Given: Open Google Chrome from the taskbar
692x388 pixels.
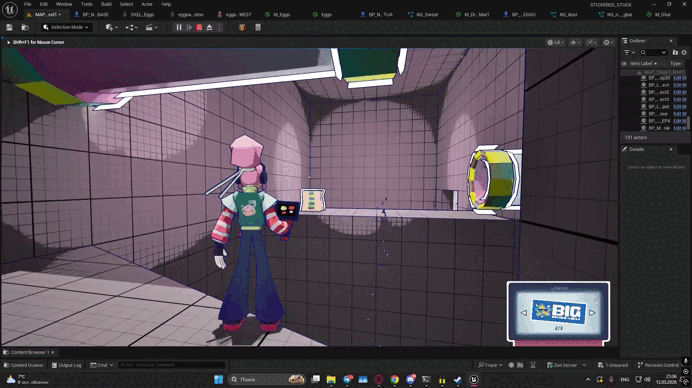Looking at the screenshot, I should [394, 380].
